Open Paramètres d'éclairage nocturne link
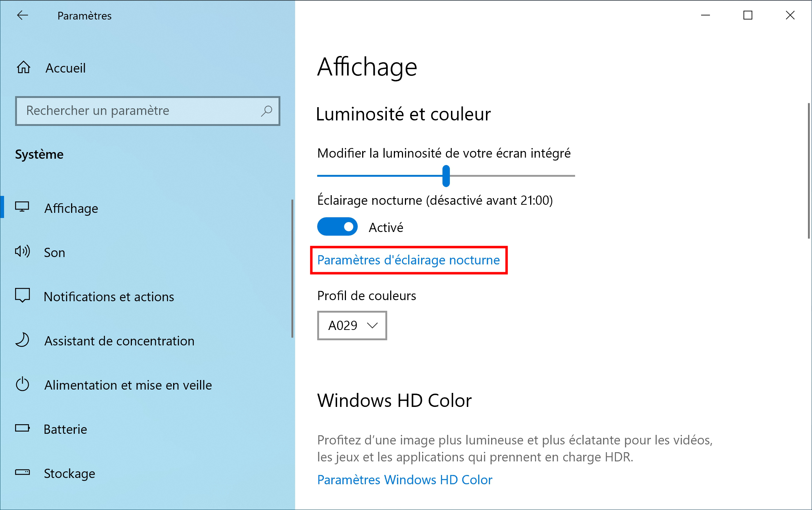The image size is (812, 510). point(409,260)
